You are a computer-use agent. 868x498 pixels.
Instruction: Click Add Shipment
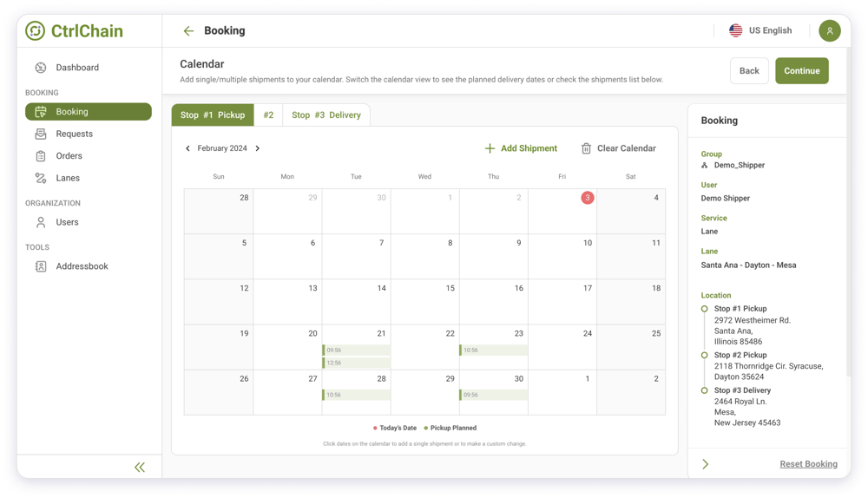tap(521, 148)
